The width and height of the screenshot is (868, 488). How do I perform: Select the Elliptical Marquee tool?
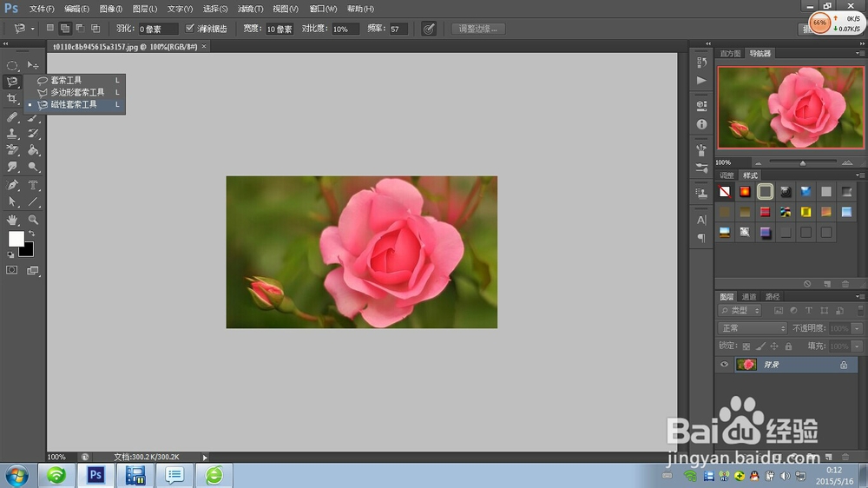click(11, 65)
